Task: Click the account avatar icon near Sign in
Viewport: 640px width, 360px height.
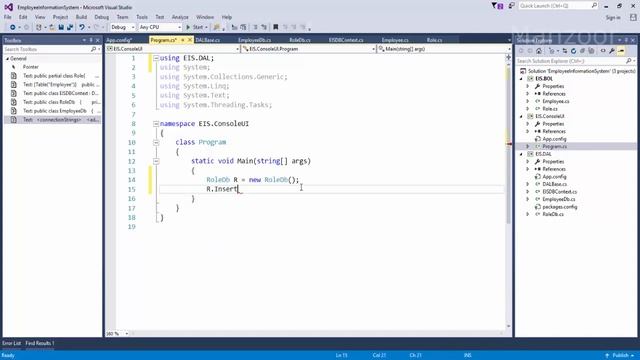Action: tap(633, 17)
